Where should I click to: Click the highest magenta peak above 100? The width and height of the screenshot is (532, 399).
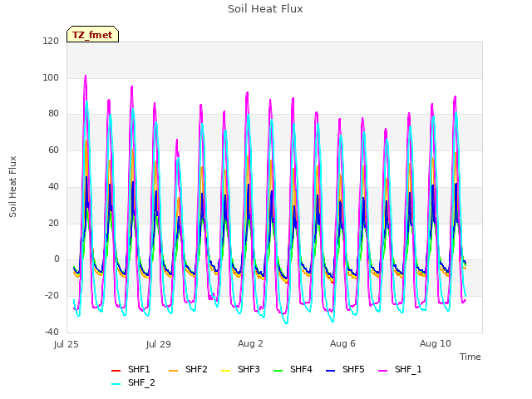point(86,76)
